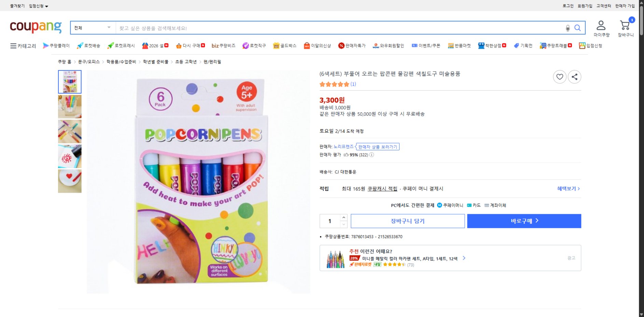Open 문구/오피스 from the breadcrumb trail
This screenshot has width=644, height=317.
pyautogui.click(x=89, y=62)
